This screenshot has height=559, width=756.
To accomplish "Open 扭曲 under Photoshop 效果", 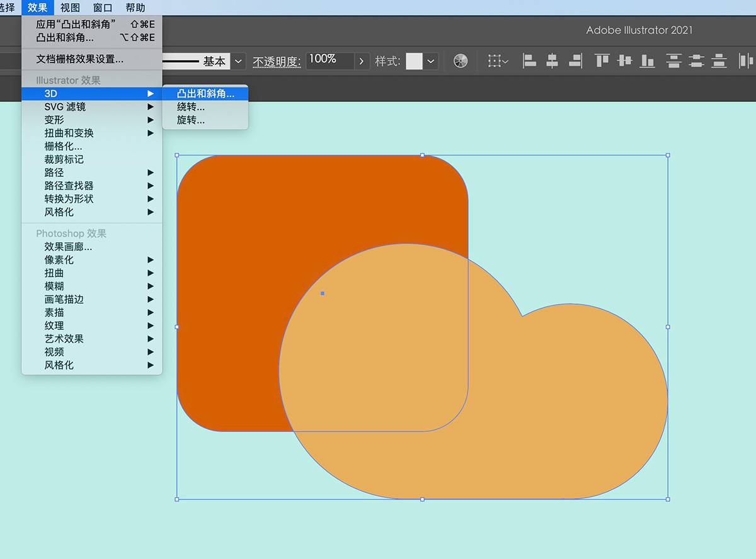I will point(92,273).
